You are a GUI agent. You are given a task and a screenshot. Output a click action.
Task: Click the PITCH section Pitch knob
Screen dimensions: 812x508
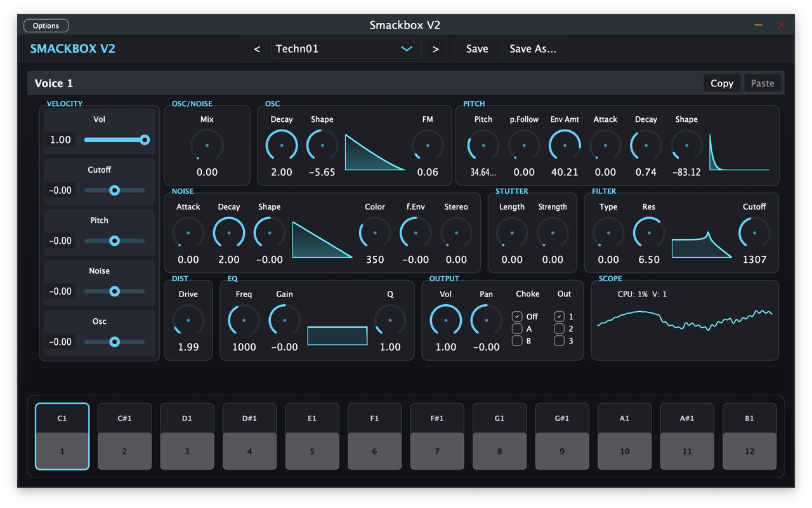coord(483,145)
